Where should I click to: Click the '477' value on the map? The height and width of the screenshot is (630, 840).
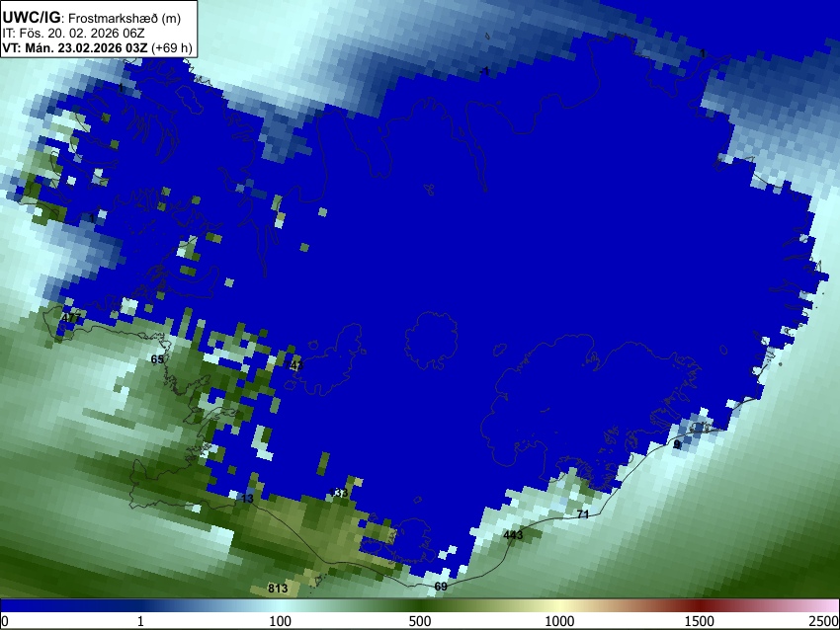(x=71, y=318)
